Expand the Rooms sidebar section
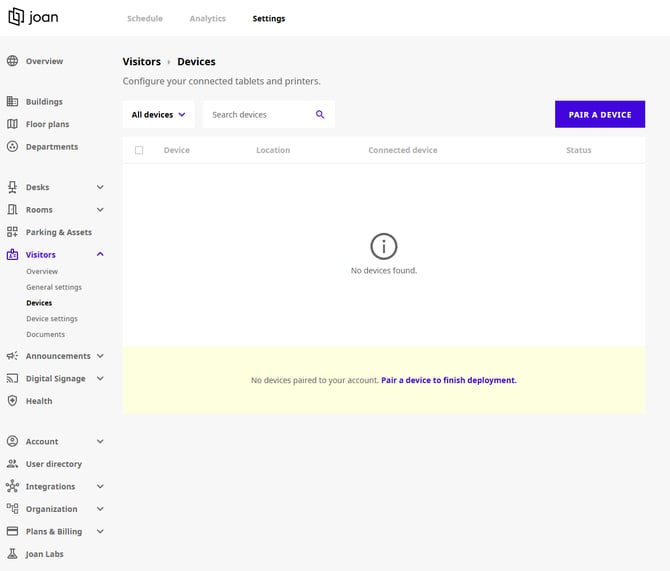 pos(100,210)
